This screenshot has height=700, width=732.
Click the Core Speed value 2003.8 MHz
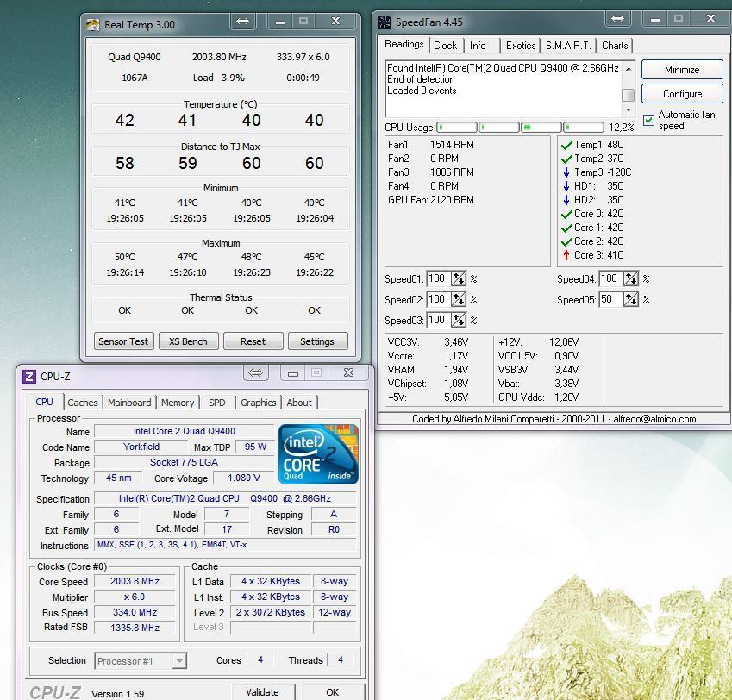coord(135,582)
